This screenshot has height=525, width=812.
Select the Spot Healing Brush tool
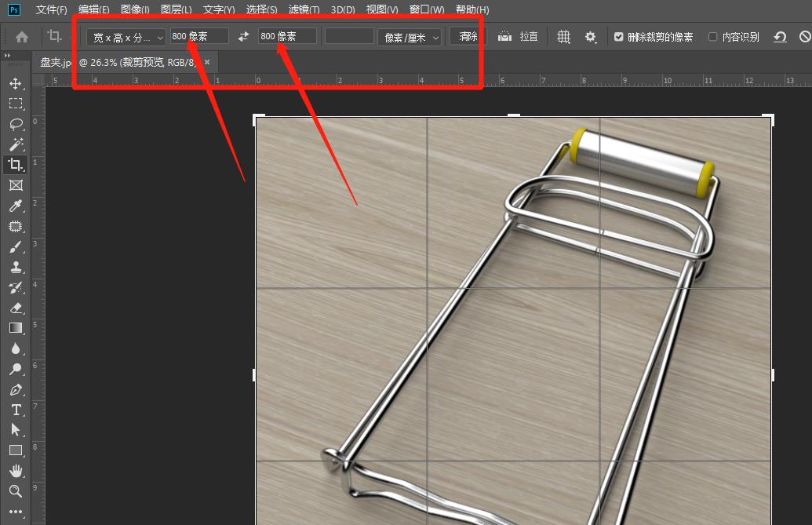click(16, 226)
